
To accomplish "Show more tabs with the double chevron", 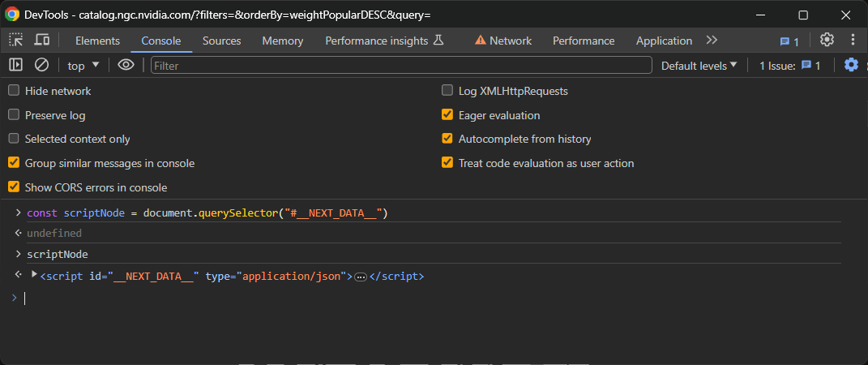I will [x=712, y=40].
